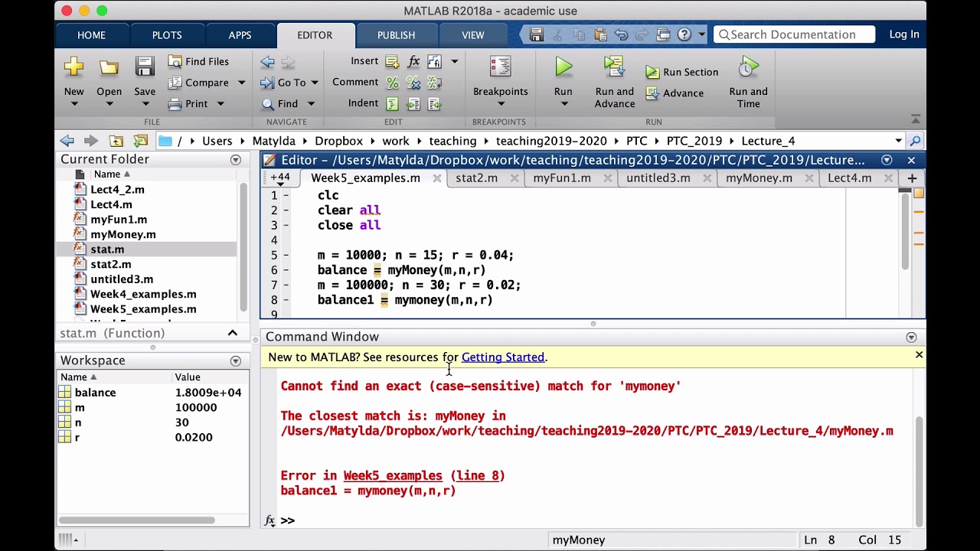Click the New file icon
980x551 pixels.
click(73, 67)
